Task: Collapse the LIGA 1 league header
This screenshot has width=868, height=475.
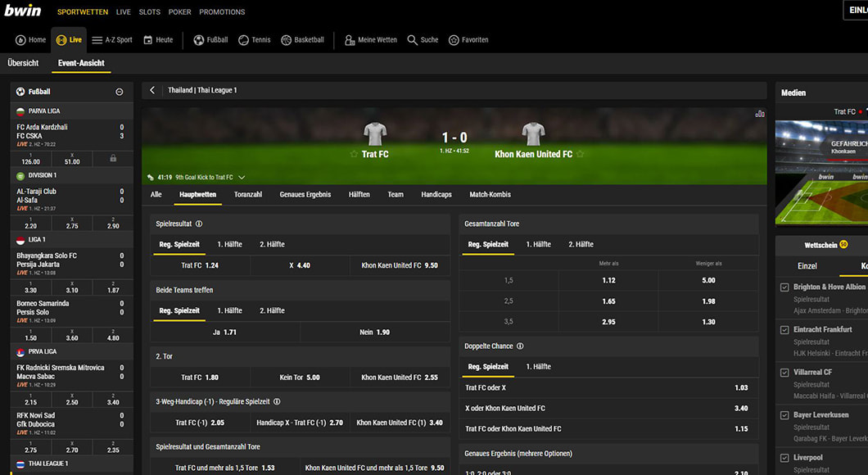Action: [x=71, y=240]
